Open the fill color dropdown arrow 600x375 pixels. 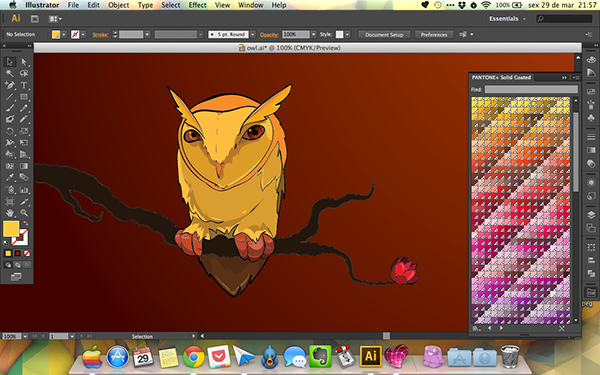tap(64, 34)
